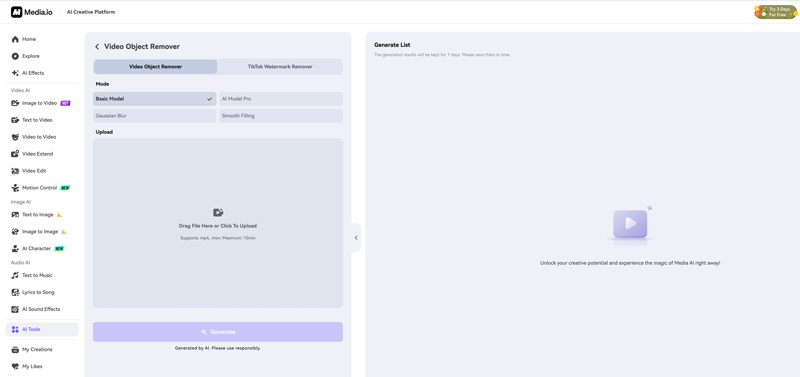Go back using the Video Object Remover arrow
Viewport: 800px width, 377px height.
(97, 46)
